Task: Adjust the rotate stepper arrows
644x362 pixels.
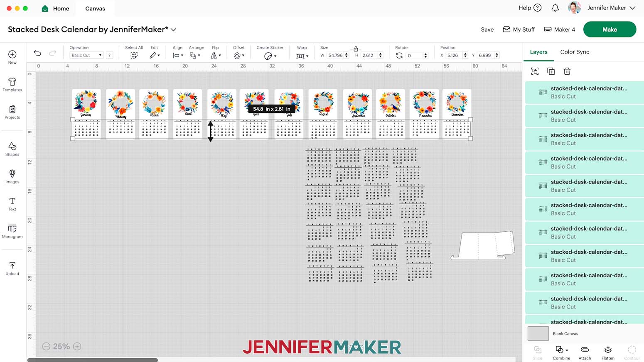Action: point(425,55)
